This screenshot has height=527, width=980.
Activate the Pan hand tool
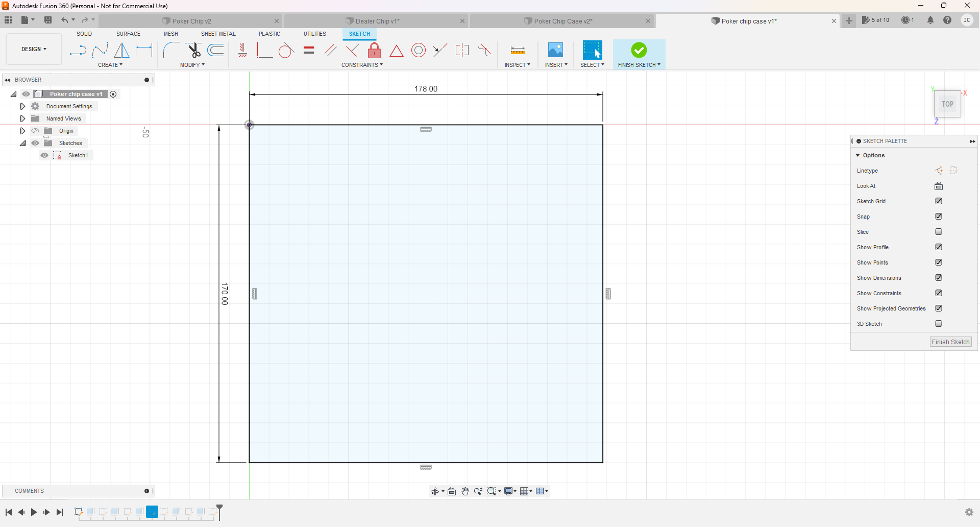(465, 491)
